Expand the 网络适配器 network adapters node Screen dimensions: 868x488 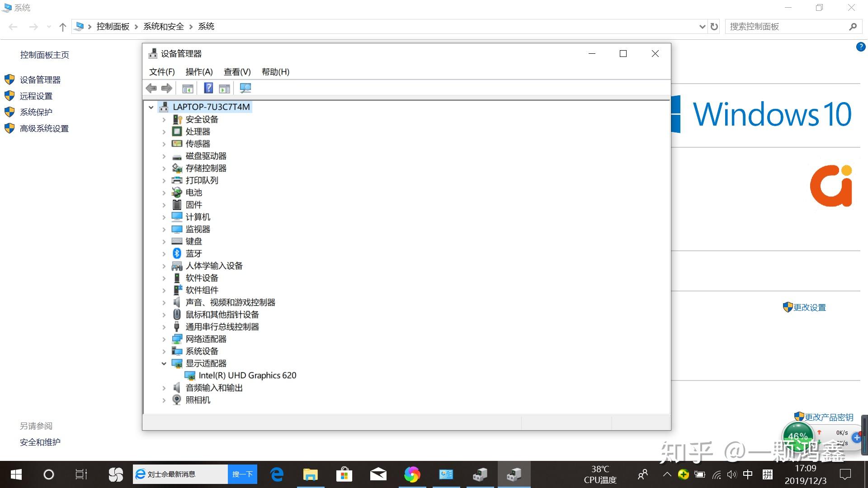(164, 339)
